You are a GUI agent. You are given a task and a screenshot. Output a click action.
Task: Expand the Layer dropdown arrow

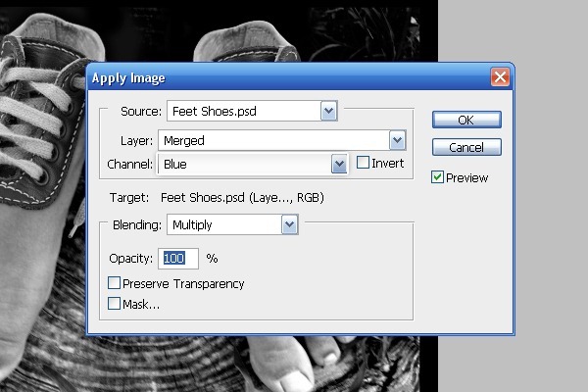[x=397, y=140]
